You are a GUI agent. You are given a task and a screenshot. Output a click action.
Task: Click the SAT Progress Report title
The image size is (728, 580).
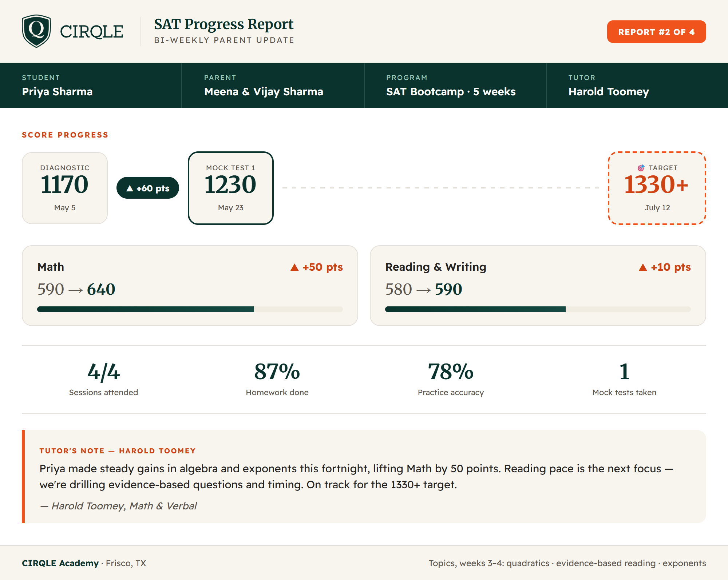click(223, 24)
